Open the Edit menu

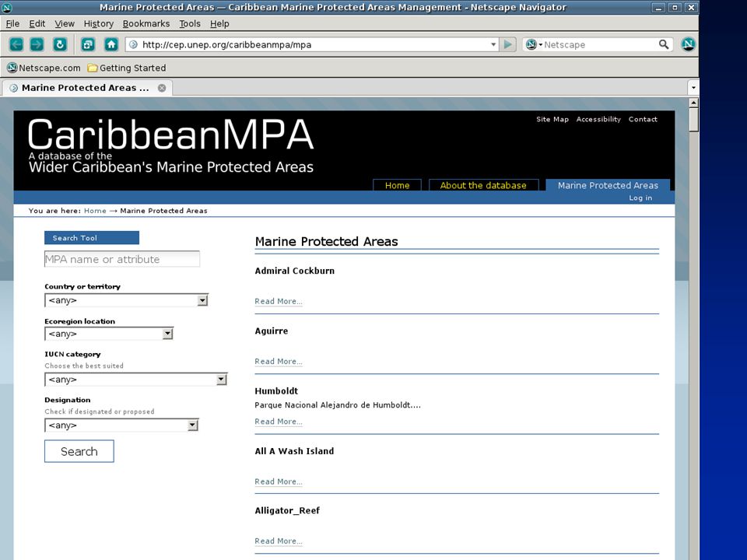37,23
